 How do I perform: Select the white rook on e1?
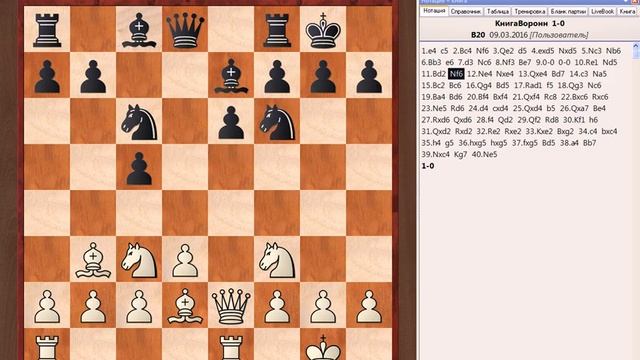231,348
